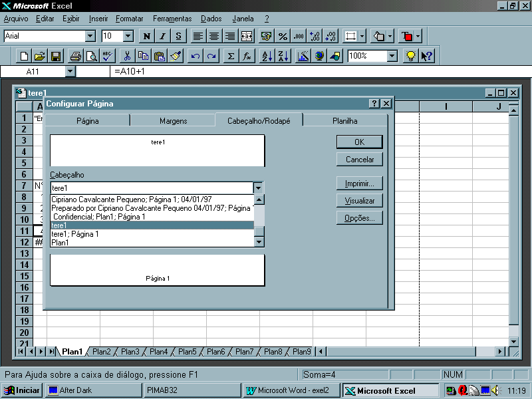532x399 pixels.
Task: Click the speaker volume icon in the tray
Action: [x=495, y=390]
